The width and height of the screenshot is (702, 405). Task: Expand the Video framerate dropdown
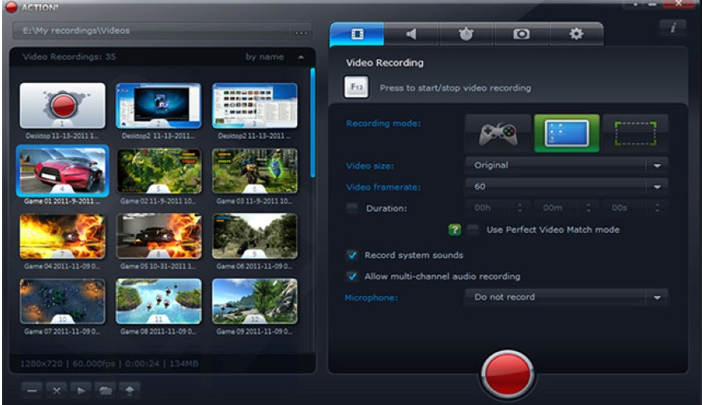[x=566, y=186]
